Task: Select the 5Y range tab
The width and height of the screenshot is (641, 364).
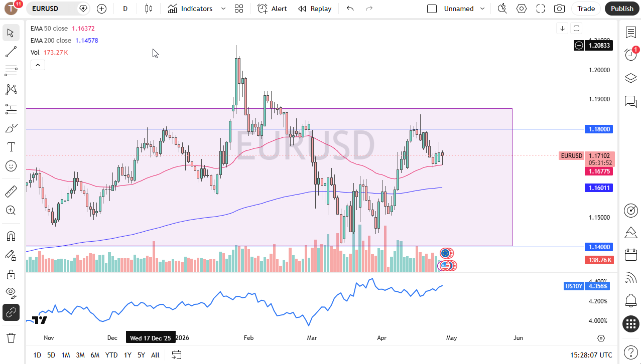Action: [141, 355]
